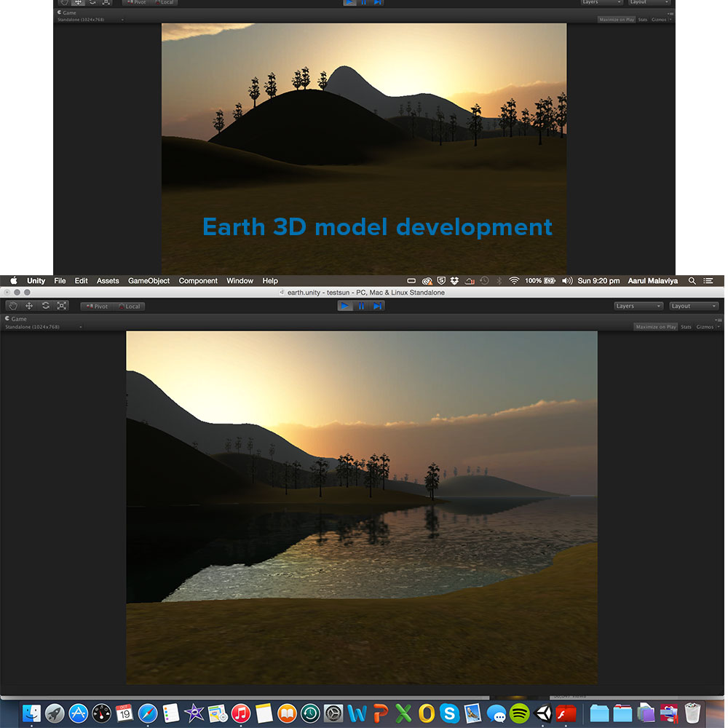The height and width of the screenshot is (728, 728).
Task: Open Spotlight search magnifier in the menu bar
Action: pos(692,281)
